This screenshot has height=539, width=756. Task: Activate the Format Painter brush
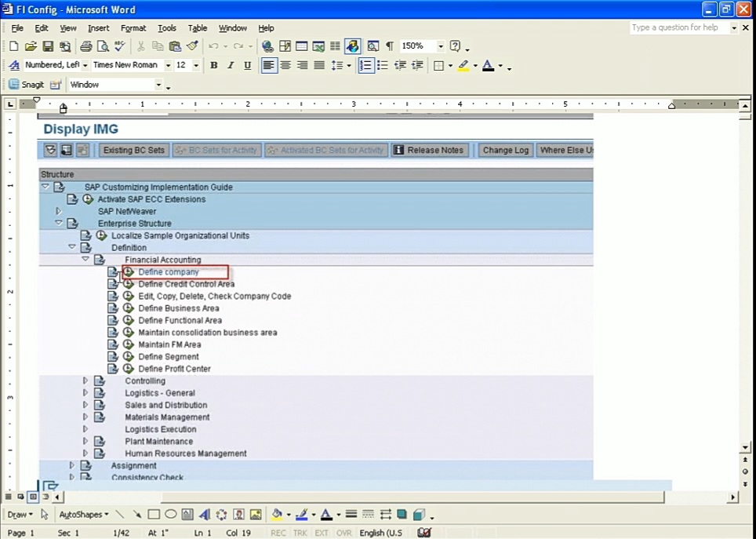pos(192,46)
